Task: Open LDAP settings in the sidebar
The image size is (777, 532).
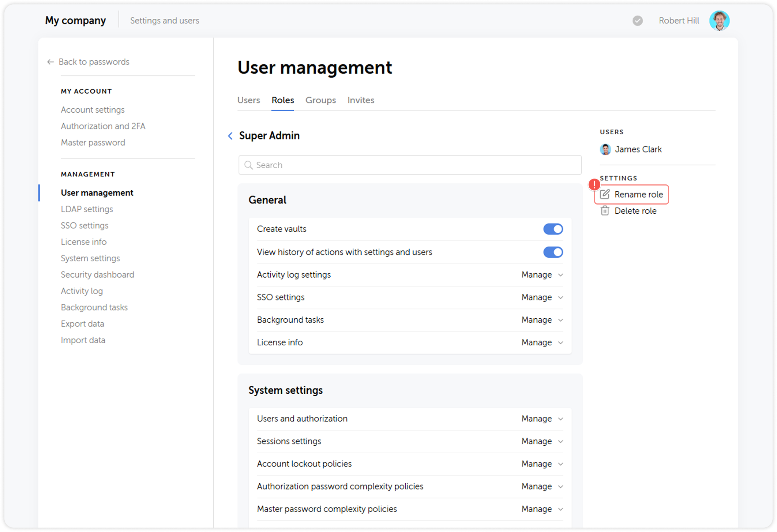Action: point(87,209)
